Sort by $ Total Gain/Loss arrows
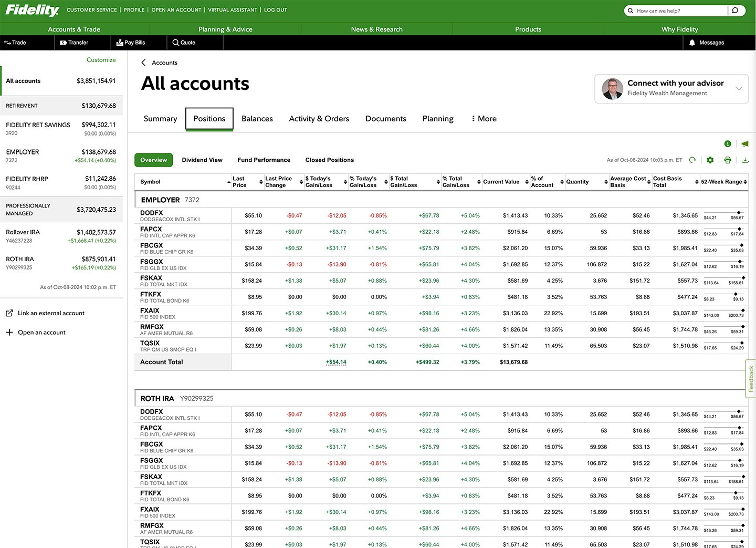 438,182
